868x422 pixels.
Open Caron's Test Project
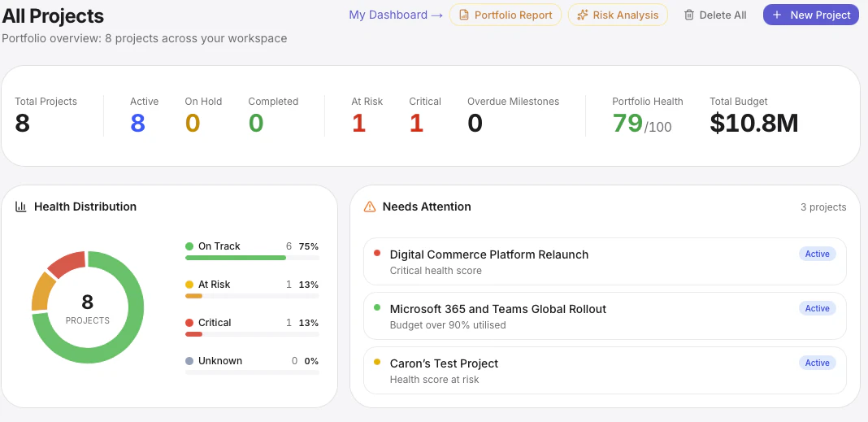(605, 370)
